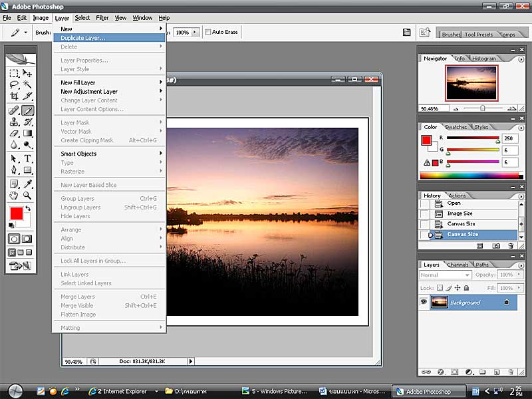Switch to Standard editing mode

click(14, 239)
